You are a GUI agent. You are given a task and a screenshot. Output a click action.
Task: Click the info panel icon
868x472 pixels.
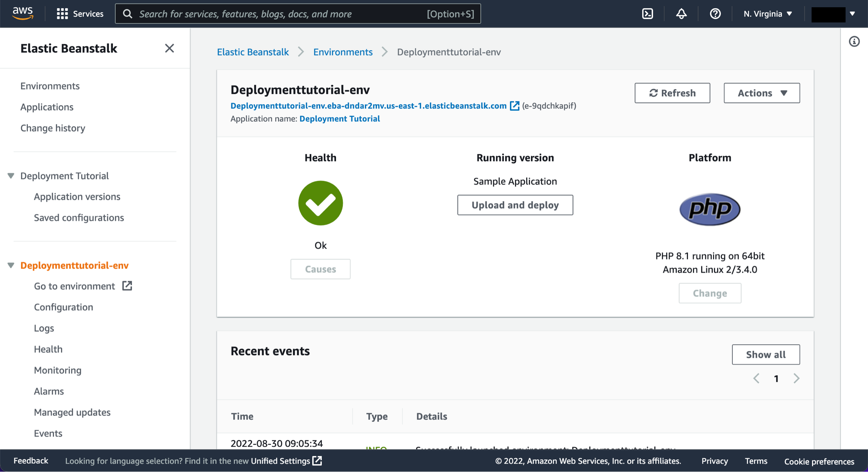[x=854, y=42]
